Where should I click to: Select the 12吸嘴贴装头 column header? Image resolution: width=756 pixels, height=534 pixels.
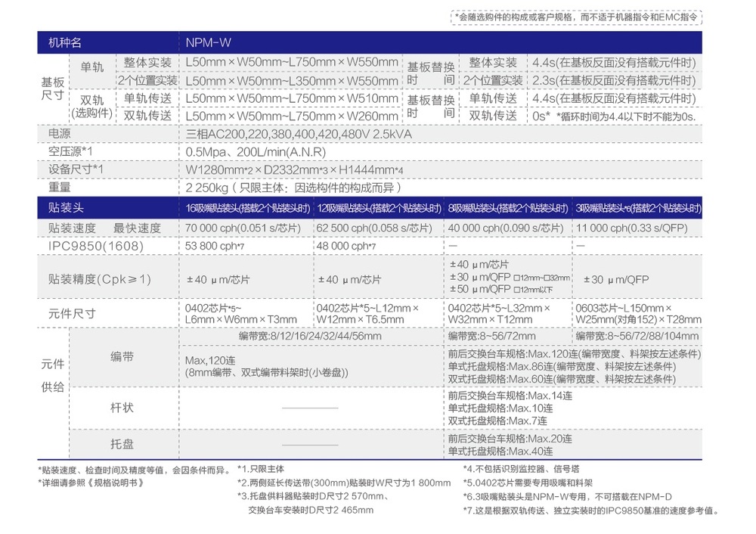tap(379, 208)
